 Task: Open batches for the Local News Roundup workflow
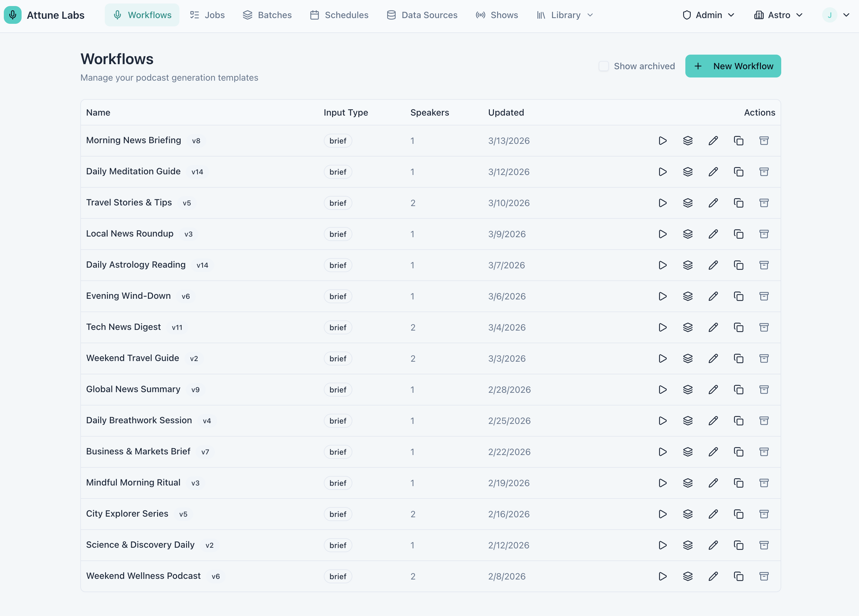688,234
